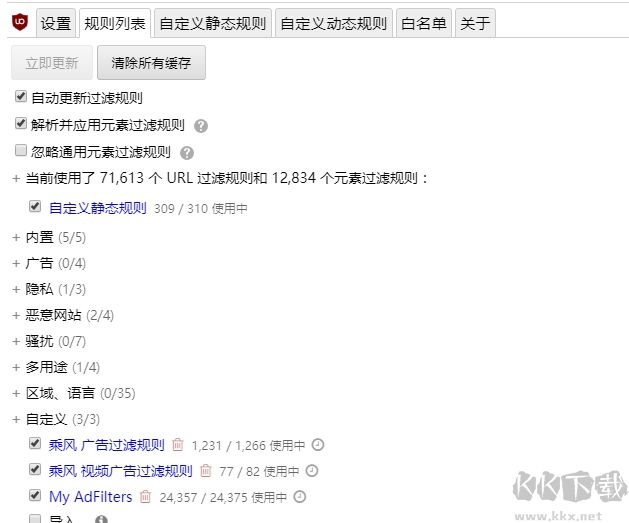Open the 自定义静态规则 list link
The height and width of the screenshot is (523, 629).
[97, 208]
